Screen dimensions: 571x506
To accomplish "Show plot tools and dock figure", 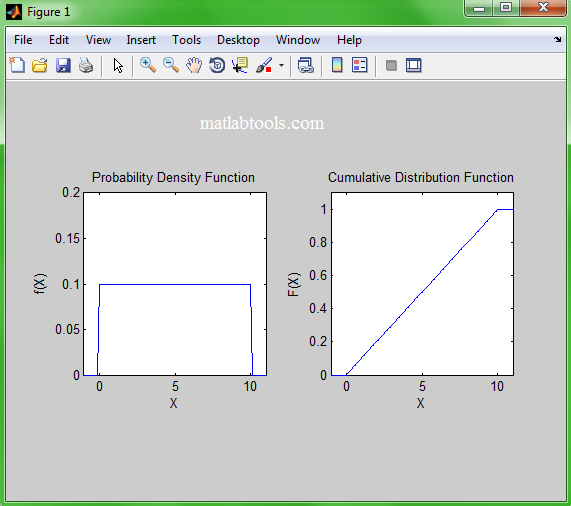I will pyautogui.click(x=414, y=66).
